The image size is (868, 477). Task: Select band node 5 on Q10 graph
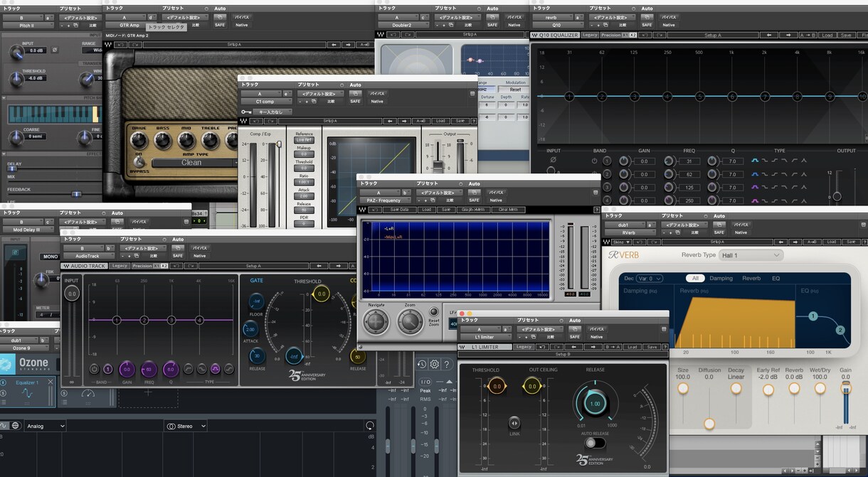pyautogui.click(x=700, y=96)
